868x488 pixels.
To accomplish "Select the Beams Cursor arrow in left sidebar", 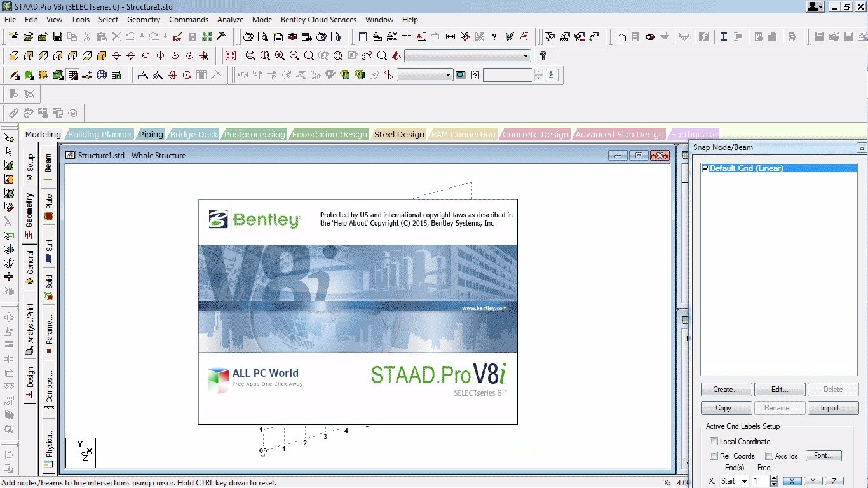I will [9, 151].
